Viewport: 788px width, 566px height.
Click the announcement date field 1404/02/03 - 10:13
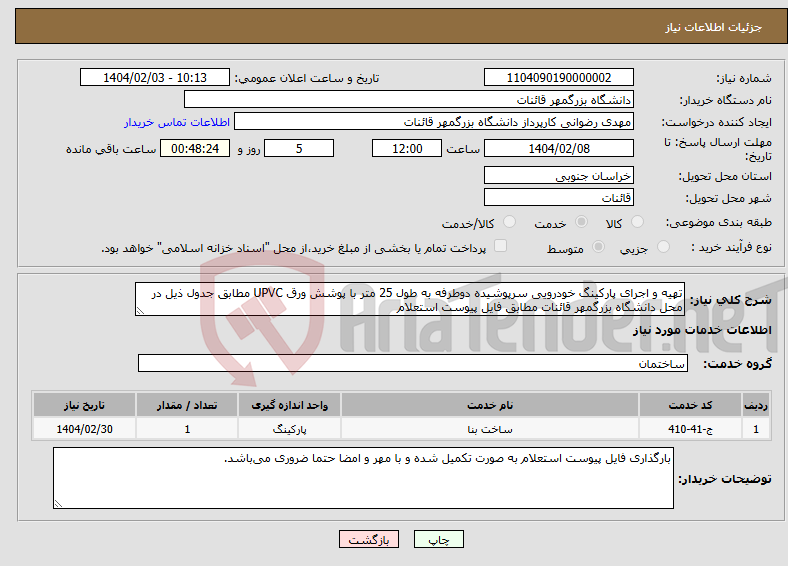click(155, 77)
